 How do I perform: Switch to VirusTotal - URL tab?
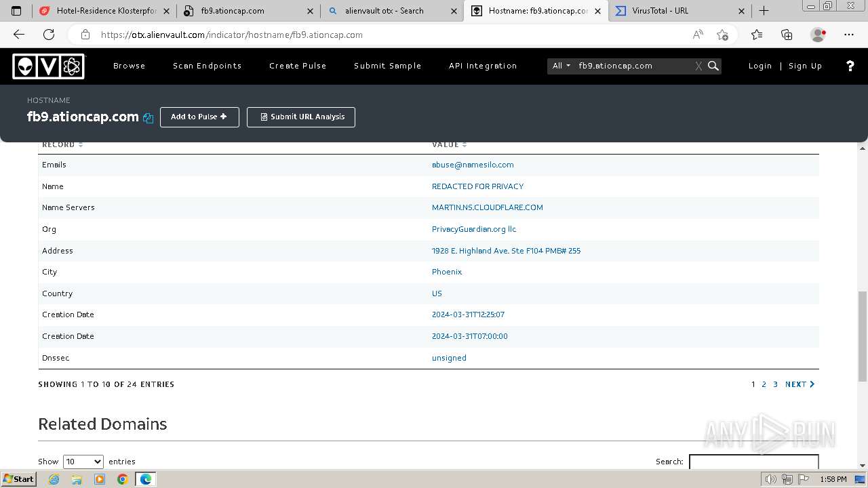click(x=679, y=11)
